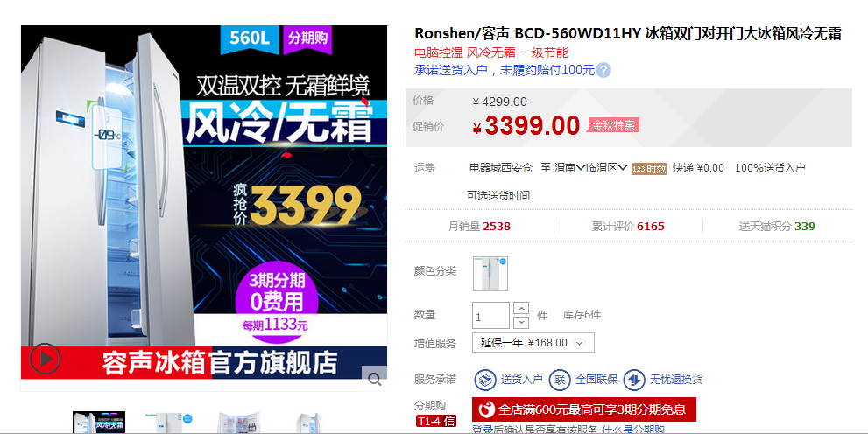
Task: Expand the 渭南 city dropdown
Action: pos(569,168)
